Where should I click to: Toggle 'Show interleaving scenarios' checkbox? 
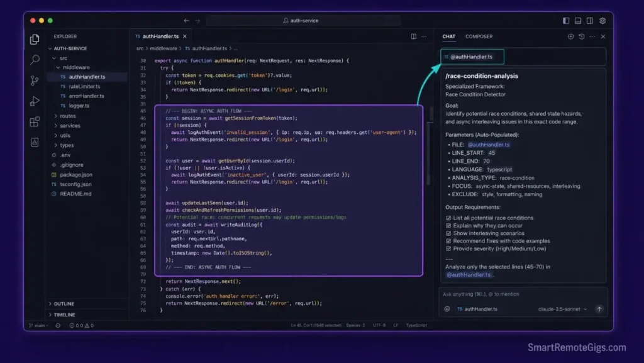pos(448,233)
